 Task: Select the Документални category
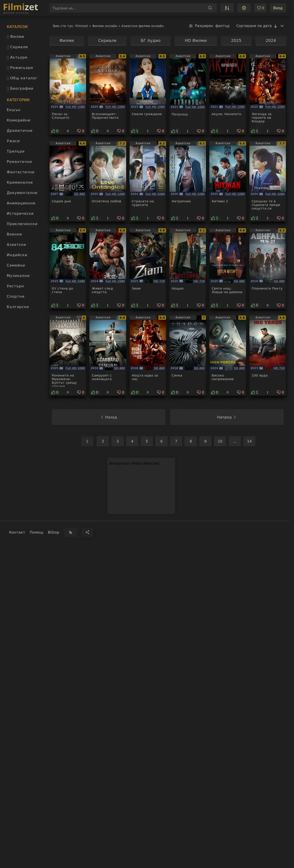(22, 193)
